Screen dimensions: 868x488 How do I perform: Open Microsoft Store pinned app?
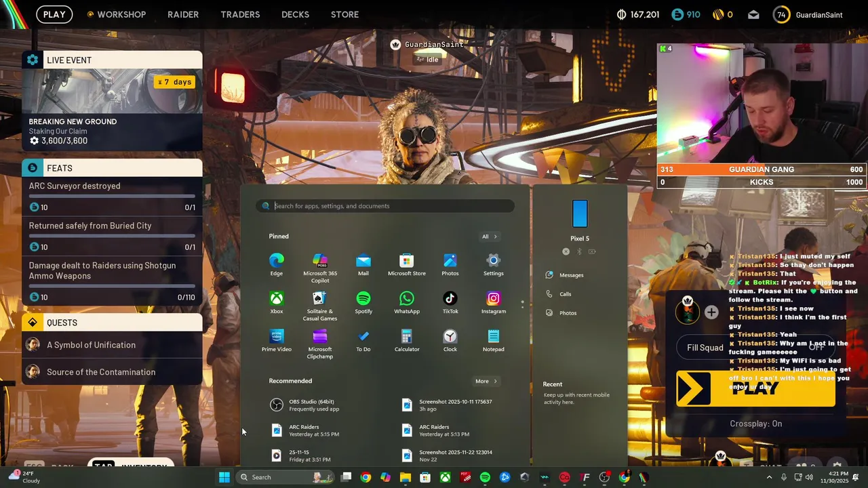pyautogui.click(x=407, y=264)
